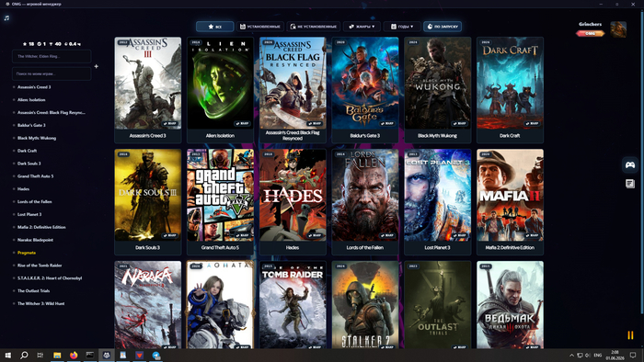The height and width of the screenshot is (362, 644).
Task: Open the Pragmata cover with gold frame
Action: pyautogui.click(x=220, y=305)
